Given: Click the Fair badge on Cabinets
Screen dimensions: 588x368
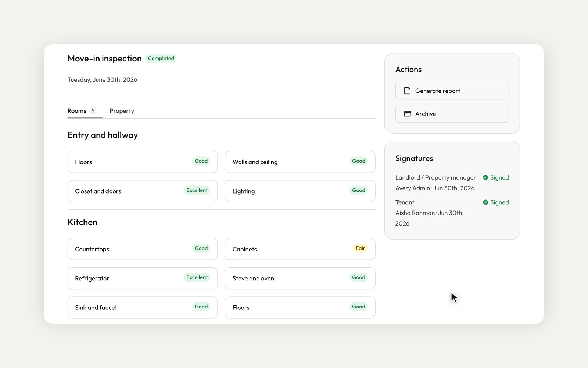Looking at the screenshot, I should pos(360,248).
